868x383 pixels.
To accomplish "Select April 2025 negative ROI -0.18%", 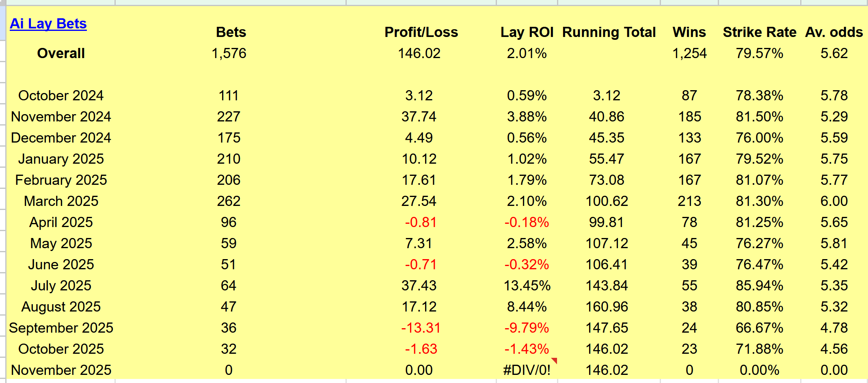I will [x=527, y=222].
